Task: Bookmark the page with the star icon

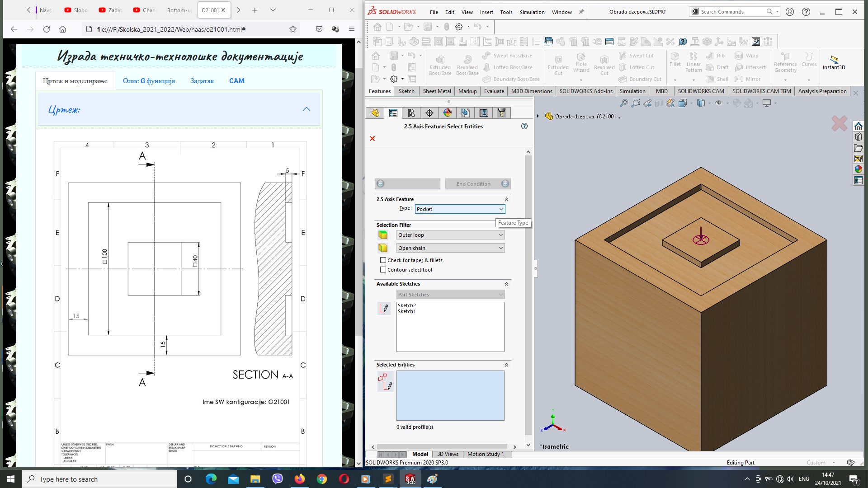Action: [x=293, y=29]
